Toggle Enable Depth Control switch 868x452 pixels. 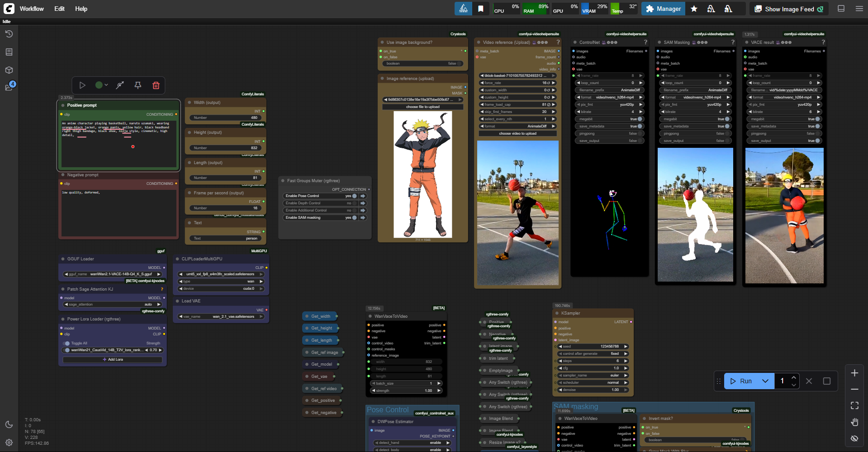tap(354, 203)
